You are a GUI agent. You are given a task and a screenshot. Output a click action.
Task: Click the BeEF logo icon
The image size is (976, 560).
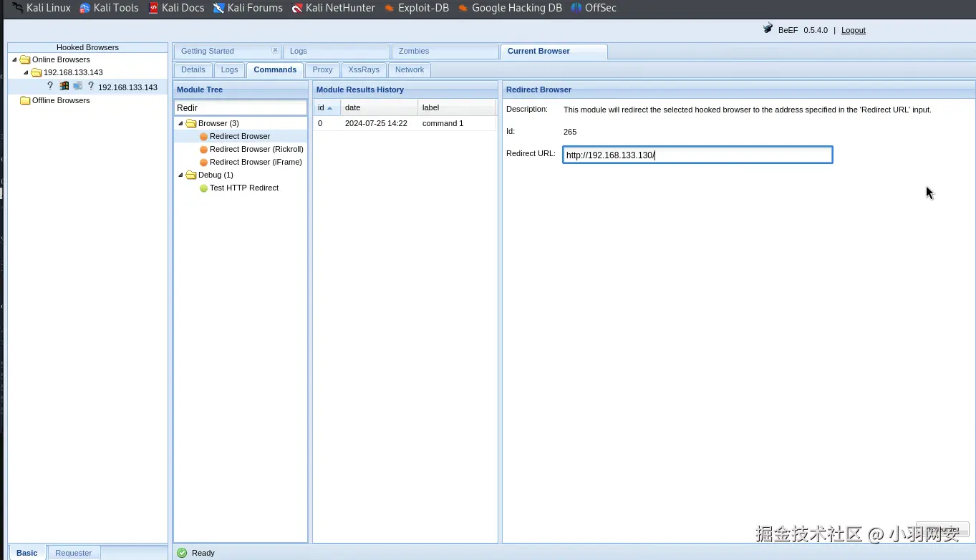click(x=768, y=29)
